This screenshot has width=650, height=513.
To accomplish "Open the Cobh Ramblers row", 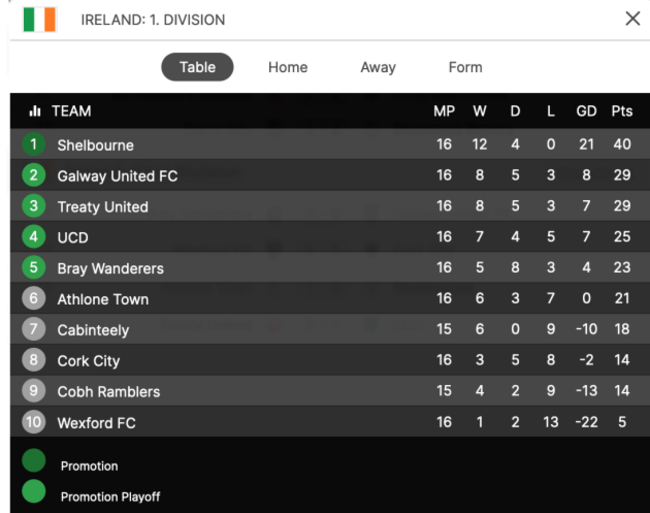I will coord(330,391).
